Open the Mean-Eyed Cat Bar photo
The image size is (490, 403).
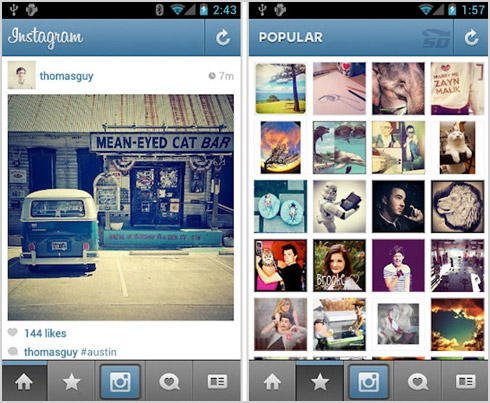121,207
